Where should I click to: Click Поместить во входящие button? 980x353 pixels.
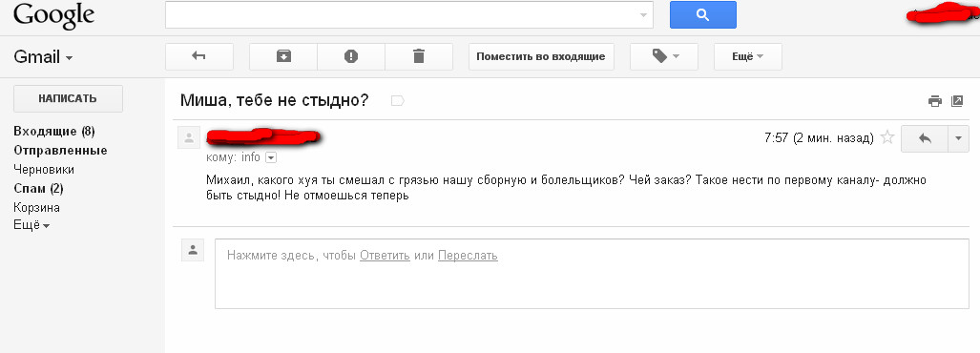541,56
